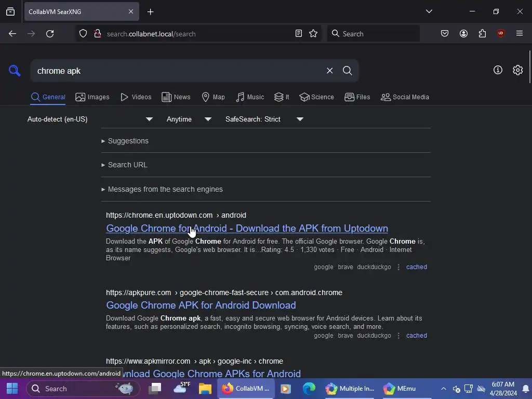Click the Firefox toolbar Search field
The height and width of the screenshot is (399, 532).
pos(373,34)
